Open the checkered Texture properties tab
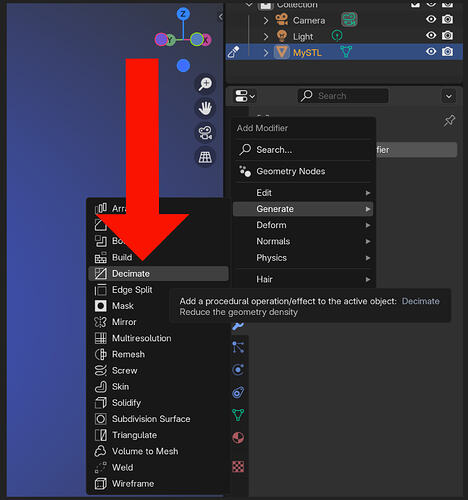 pos(238,467)
